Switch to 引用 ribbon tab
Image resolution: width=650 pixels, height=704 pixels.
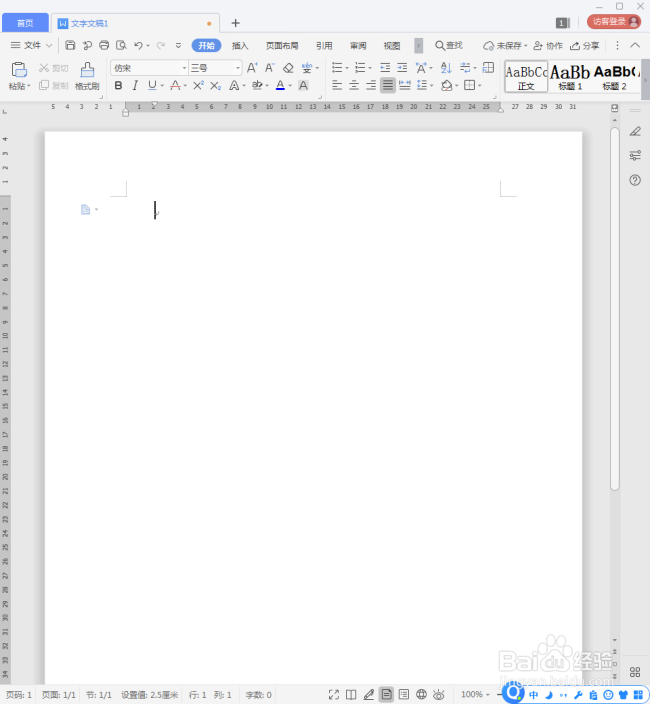coord(324,45)
